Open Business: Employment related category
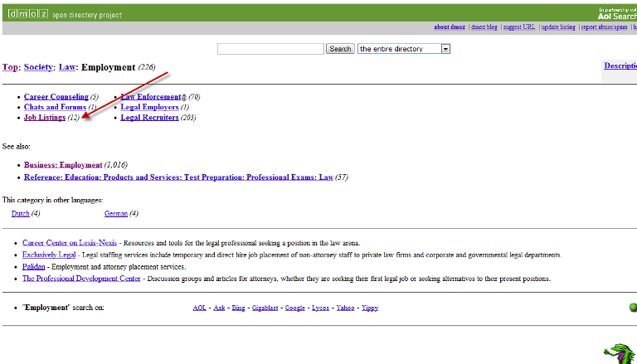This screenshot has width=637, height=364. tap(63, 165)
